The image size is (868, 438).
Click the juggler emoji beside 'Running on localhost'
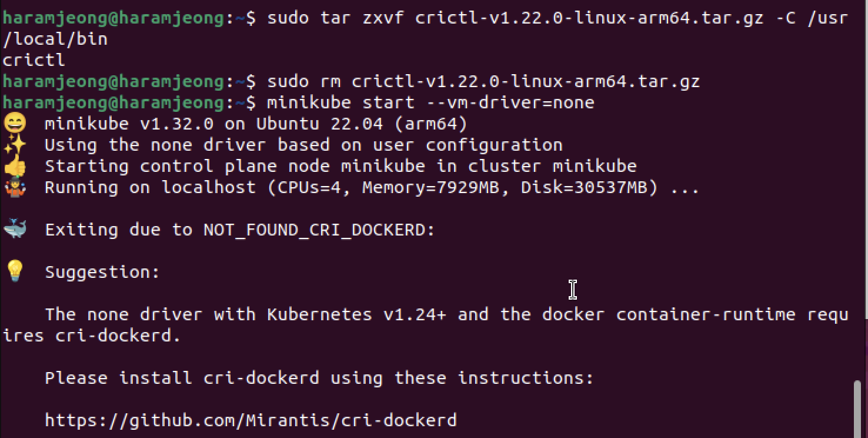click(x=15, y=188)
